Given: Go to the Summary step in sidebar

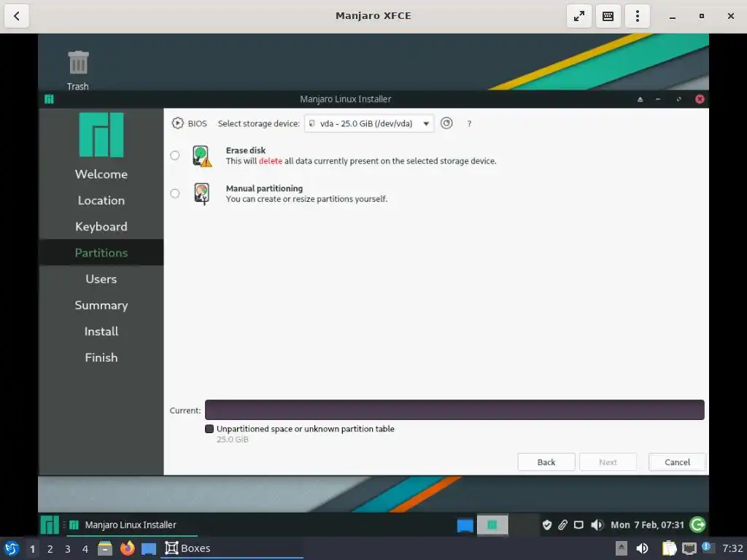Looking at the screenshot, I should coord(101,306).
